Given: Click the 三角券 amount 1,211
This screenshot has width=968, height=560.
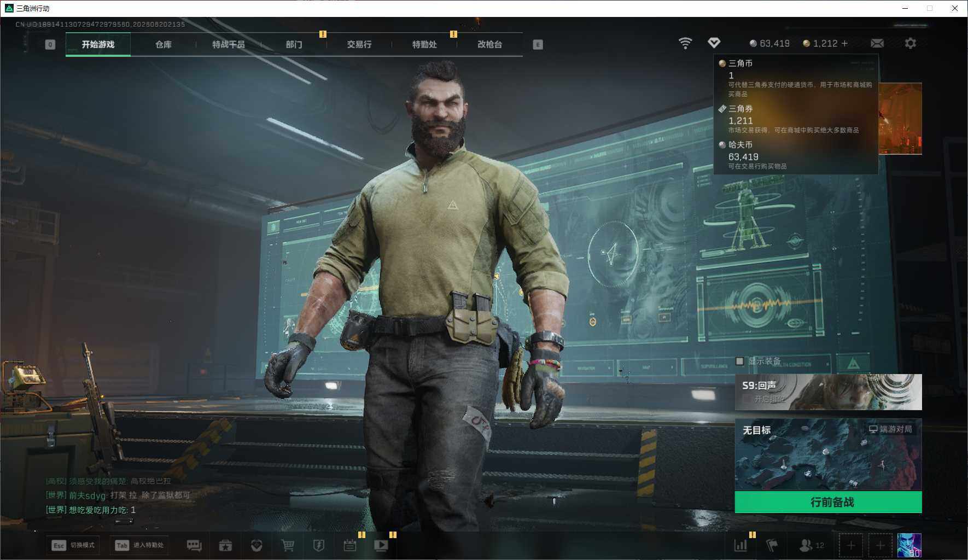Looking at the screenshot, I should pos(740,121).
